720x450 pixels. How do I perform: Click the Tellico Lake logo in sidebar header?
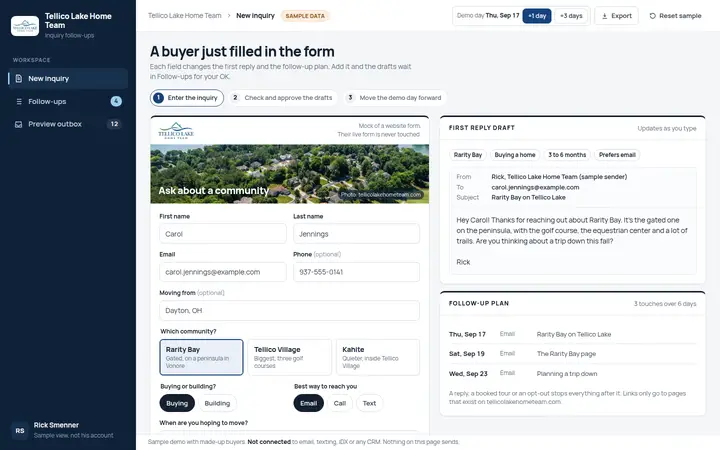pyautogui.click(x=25, y=26)
